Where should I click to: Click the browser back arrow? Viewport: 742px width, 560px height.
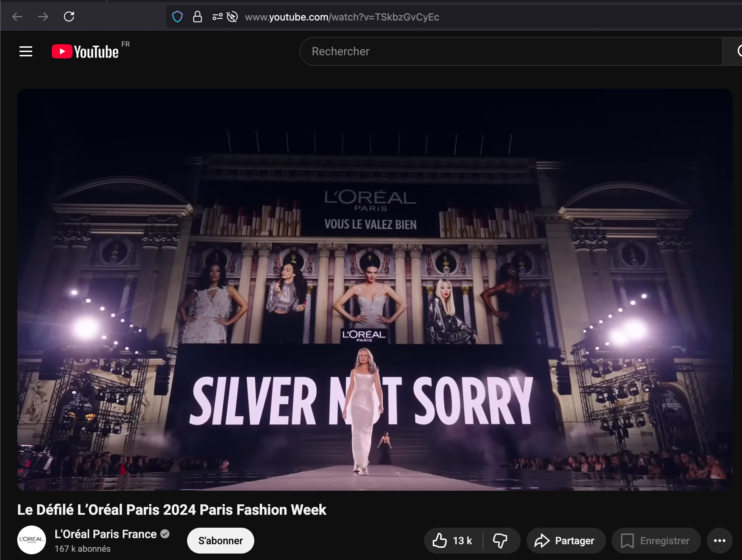pos(17,17)
